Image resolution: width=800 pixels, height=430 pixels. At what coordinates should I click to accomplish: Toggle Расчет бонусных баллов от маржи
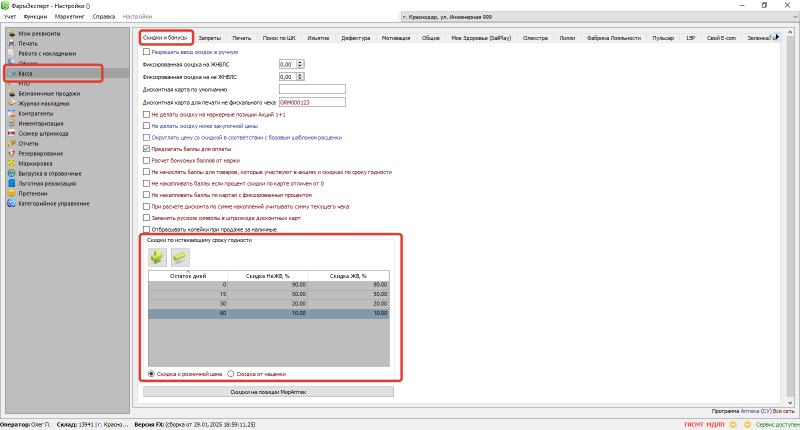pyautogui.click(x=148, y=160)
